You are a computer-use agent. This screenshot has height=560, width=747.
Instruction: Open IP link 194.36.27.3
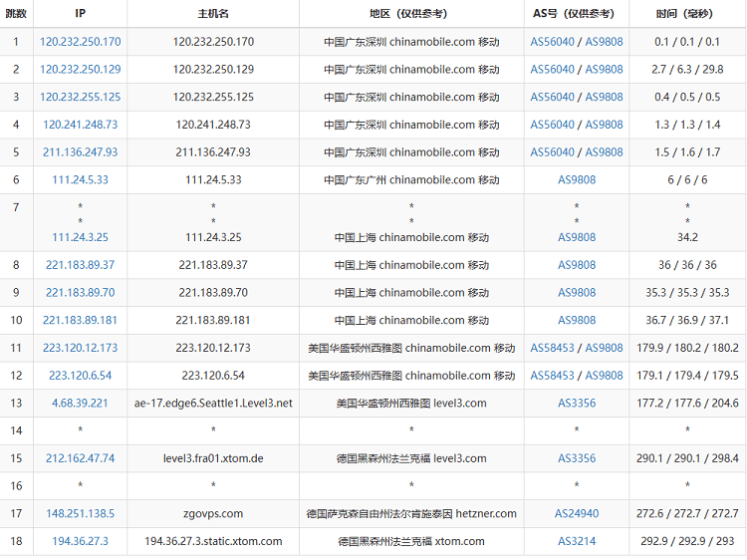pos(80,541)
